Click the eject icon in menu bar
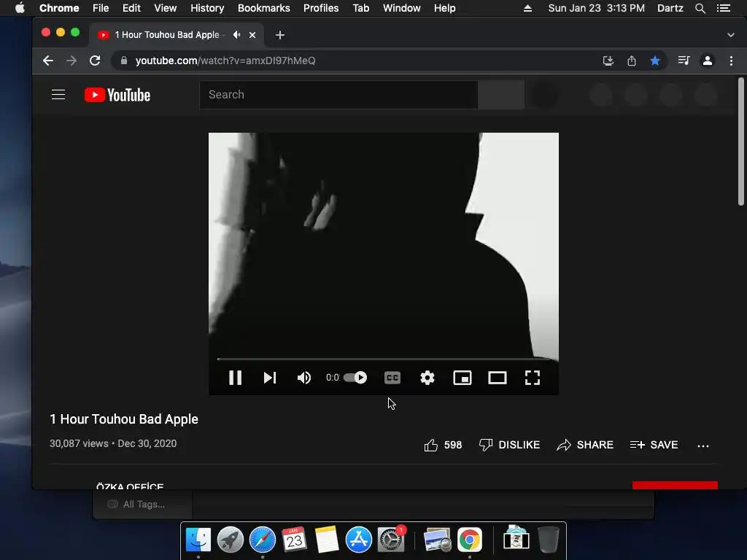This screenshot has width=747, height=560. pos(527,8)
